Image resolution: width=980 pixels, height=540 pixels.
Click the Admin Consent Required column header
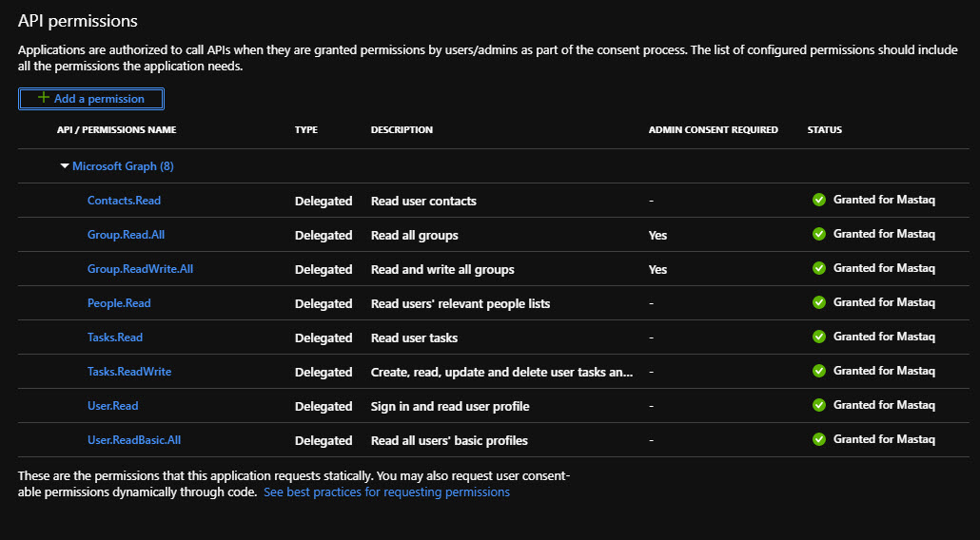pyautogui.click(x=713, y=130)
